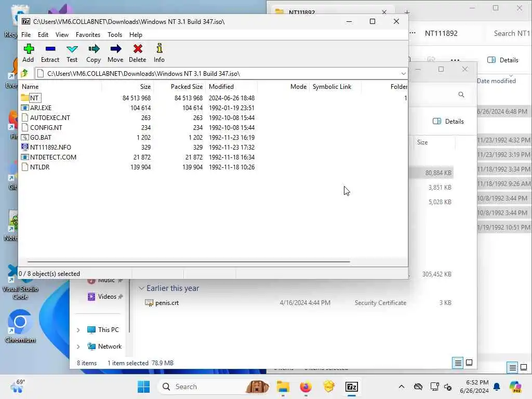Screen dimensions: 532x399
Task: Expand the 7-Zip address path dropdown
Action: click(403, 74)
